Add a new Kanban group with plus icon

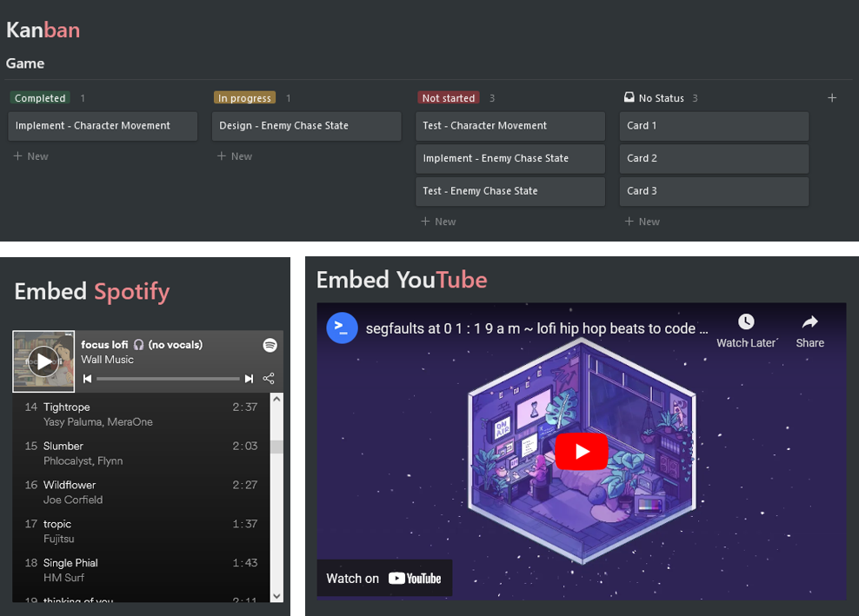tap(831, 97)
